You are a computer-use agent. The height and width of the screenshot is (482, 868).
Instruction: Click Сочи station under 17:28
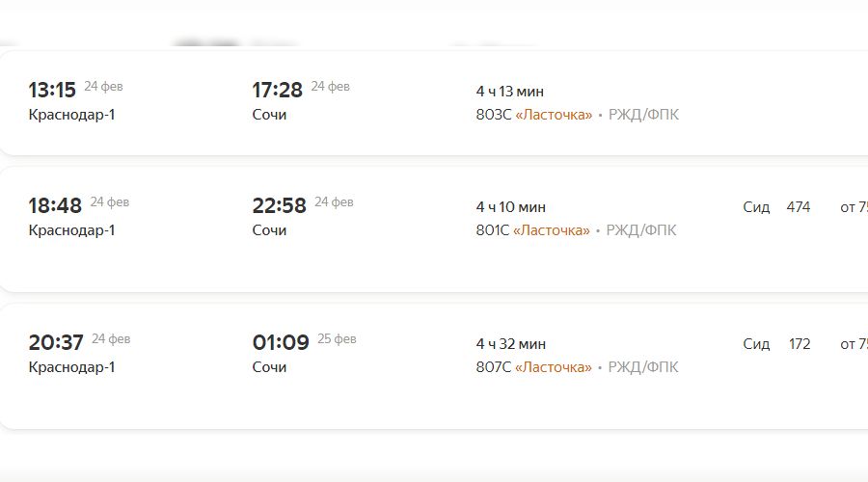pos(269,115)
